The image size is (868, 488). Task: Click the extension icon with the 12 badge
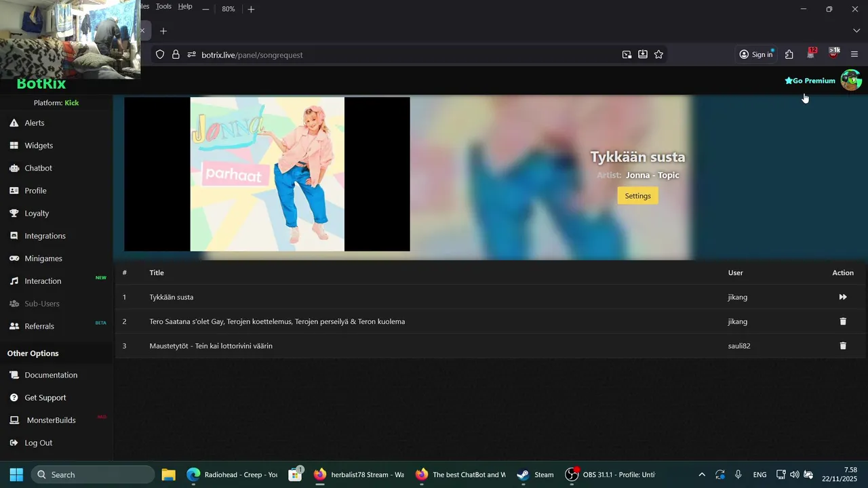(812, 54)
